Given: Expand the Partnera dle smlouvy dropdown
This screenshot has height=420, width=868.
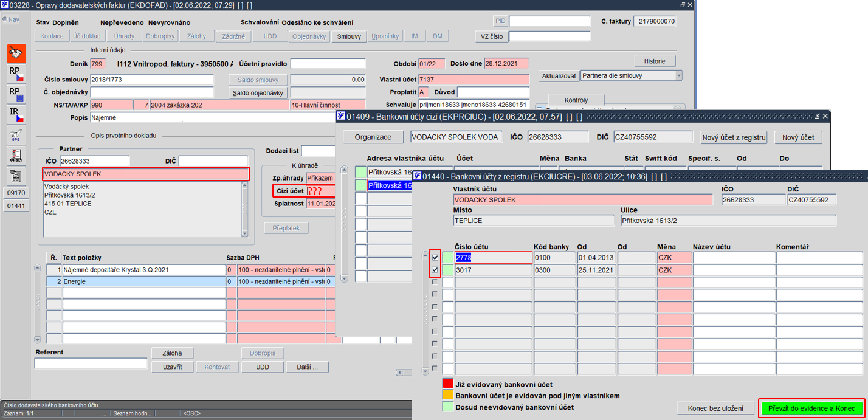Looking at the screenshot, I should click(678, 76).
